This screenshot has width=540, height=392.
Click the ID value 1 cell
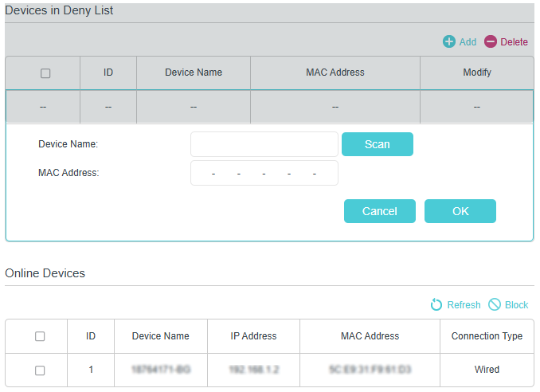91,370
